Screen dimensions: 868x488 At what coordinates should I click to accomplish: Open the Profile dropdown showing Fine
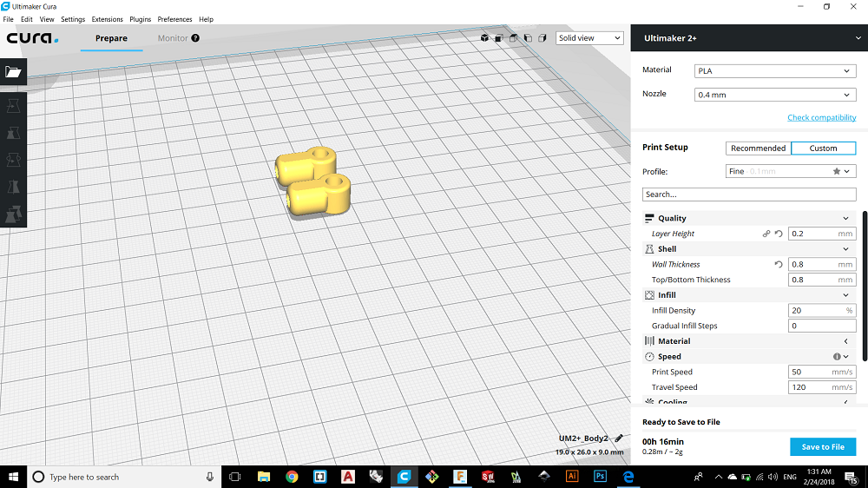pos(791,172)
